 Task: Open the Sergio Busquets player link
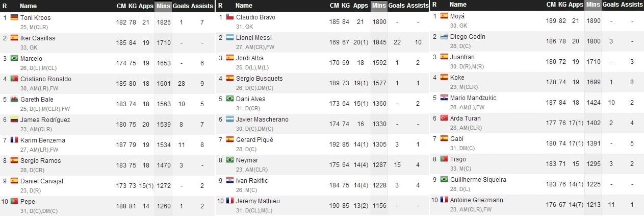tap(259, 79)
